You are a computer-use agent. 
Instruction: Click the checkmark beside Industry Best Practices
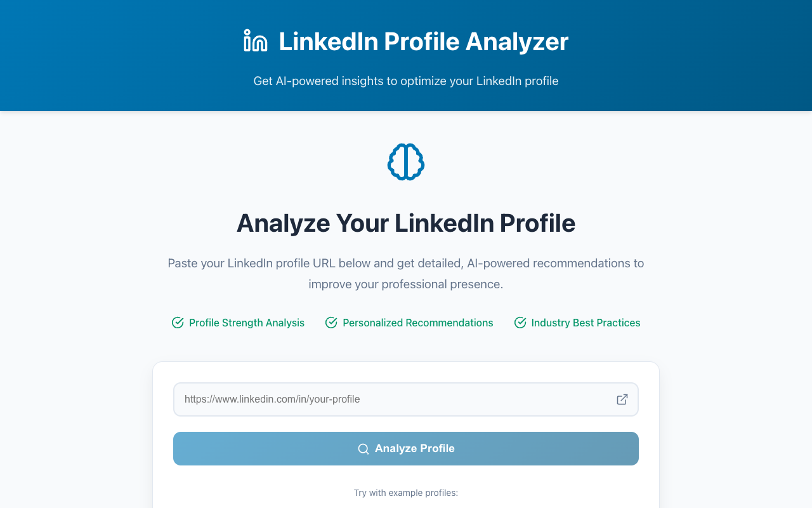(520, 323)
